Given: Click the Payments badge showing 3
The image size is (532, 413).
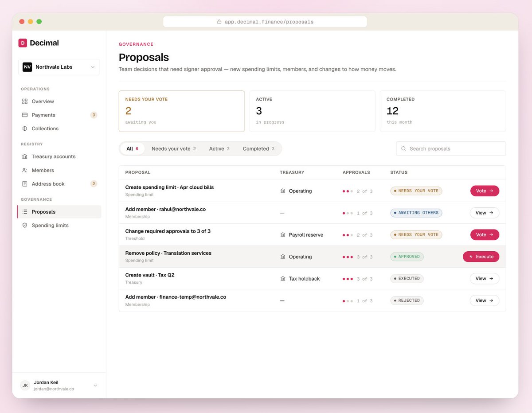Looking at the screenshot, I should click(x=94, y=115).
